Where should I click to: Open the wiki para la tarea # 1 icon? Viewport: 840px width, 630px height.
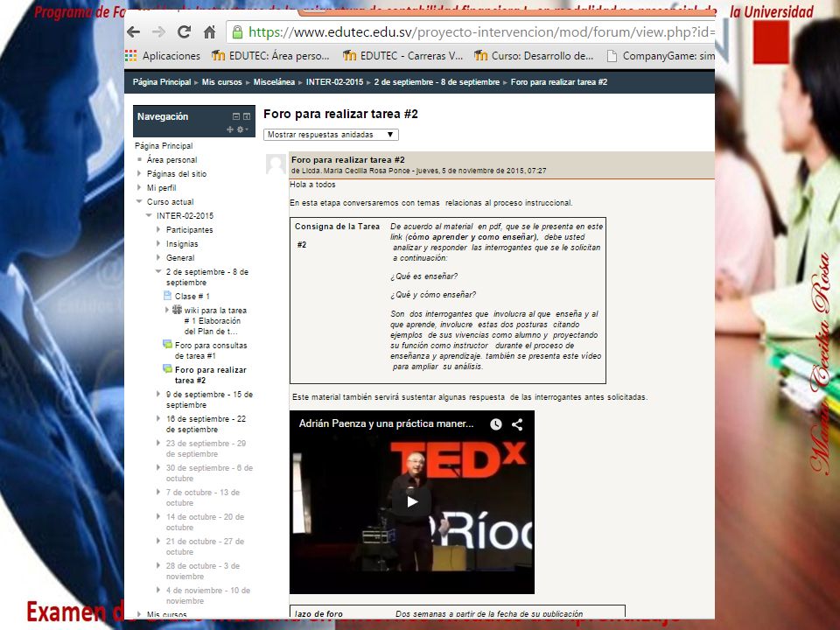click(x=177, y=310)
